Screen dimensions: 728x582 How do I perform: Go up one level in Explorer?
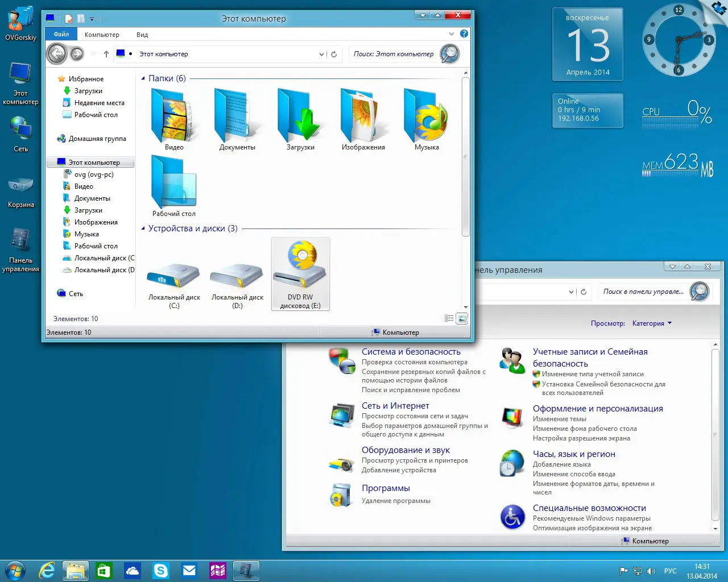pos(106,54)
